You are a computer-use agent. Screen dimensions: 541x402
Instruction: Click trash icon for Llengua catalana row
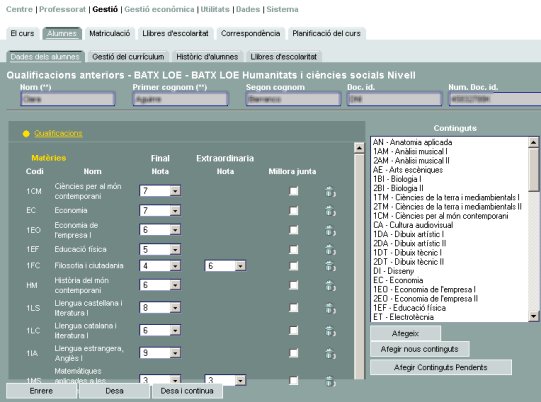(x=330, y=331)
